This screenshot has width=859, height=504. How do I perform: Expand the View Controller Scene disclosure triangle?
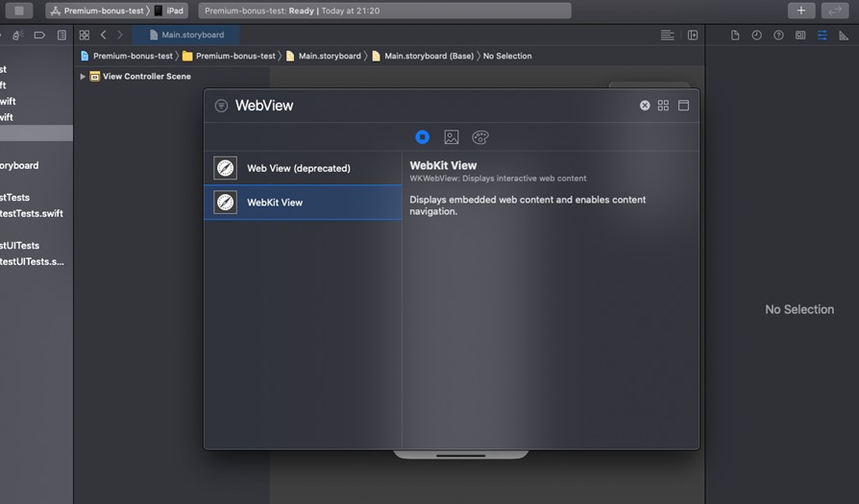tap(83, 77)
